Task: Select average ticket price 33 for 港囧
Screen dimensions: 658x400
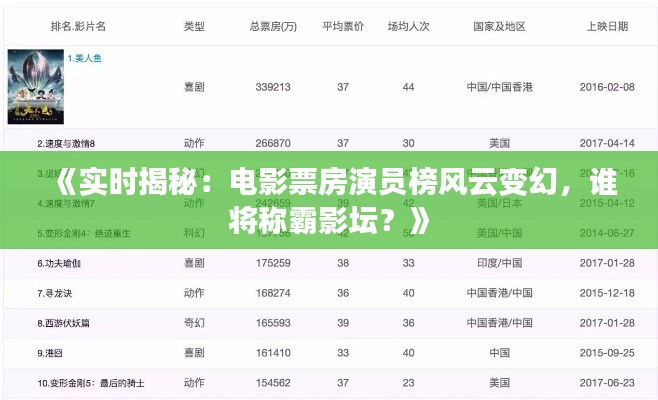Action: 343,353
